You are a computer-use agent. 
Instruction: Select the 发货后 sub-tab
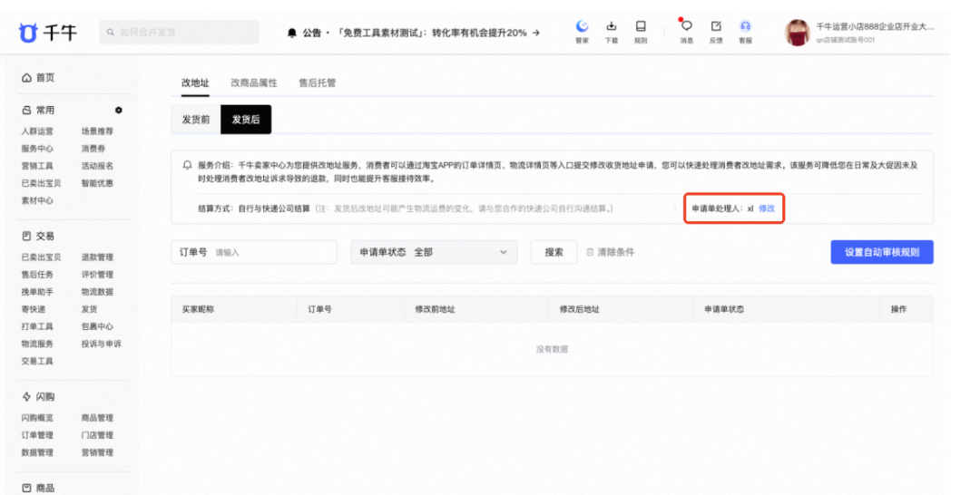tap(246, 120)
